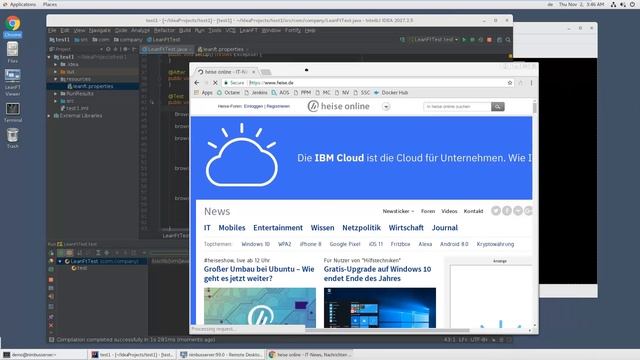Expand the RunResults folder

(56, 94)
